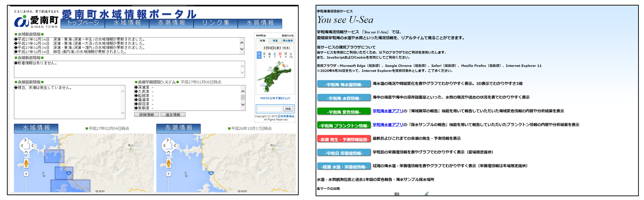Pan down on the 赤潮情報 map

[x=168, y=151]
